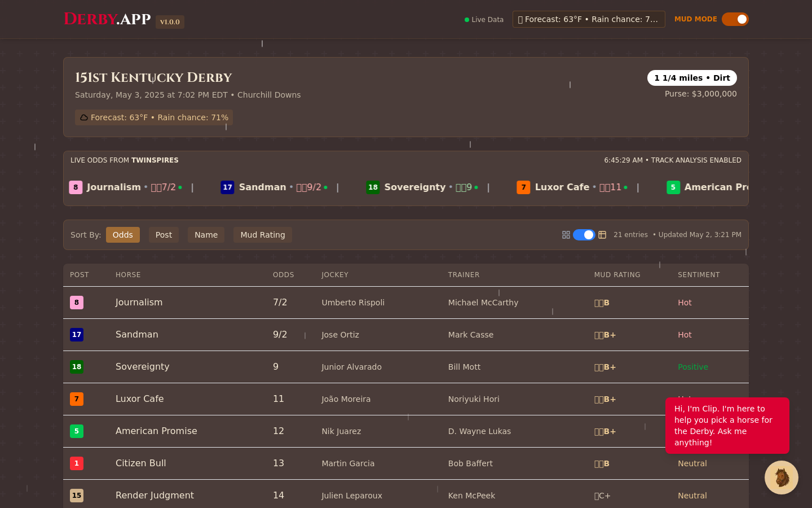Image resolution: width=812 pixels, height=508 pixels.
Task: Open Clip horse assistant avatar
Action: [x=782, y=478]
